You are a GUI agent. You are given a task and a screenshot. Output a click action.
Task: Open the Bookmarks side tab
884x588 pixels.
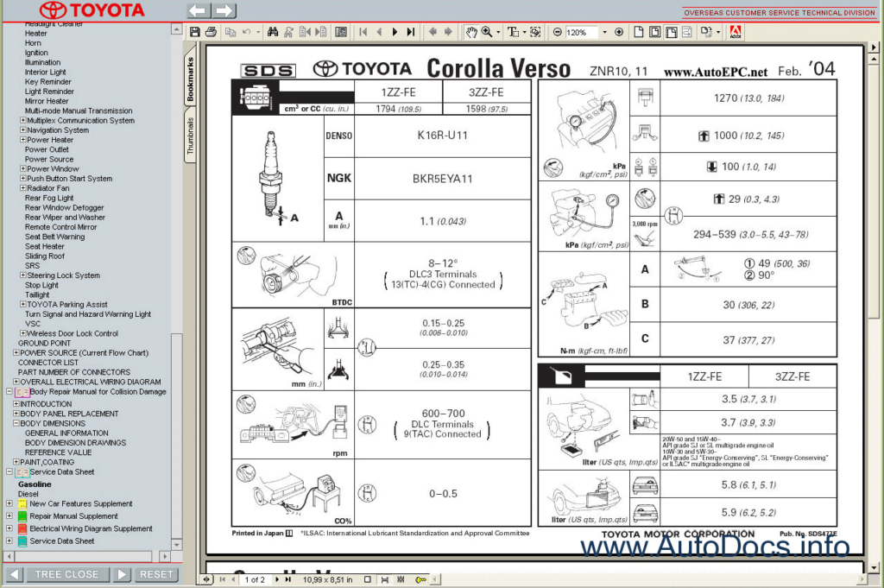(x=190, y=79)
